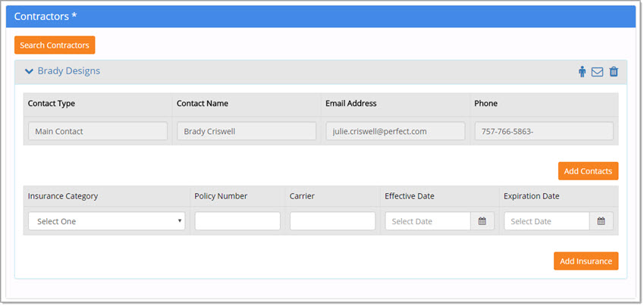Click the Contact Name field with Brady Criswell
Image resolution: width=644 pixels, height=306 pixels.
click(x=247, y=131)
